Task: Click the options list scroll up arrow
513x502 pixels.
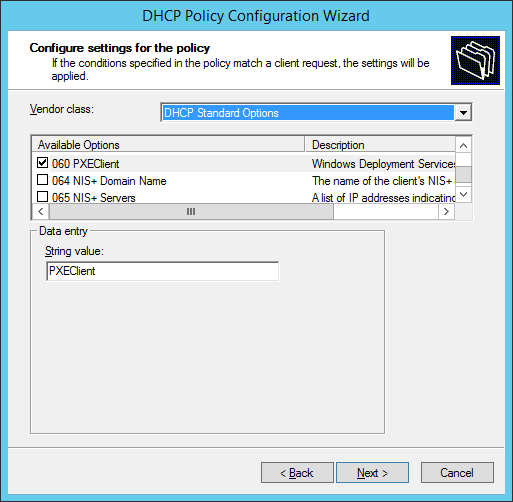Action: (x=463, y=145)
